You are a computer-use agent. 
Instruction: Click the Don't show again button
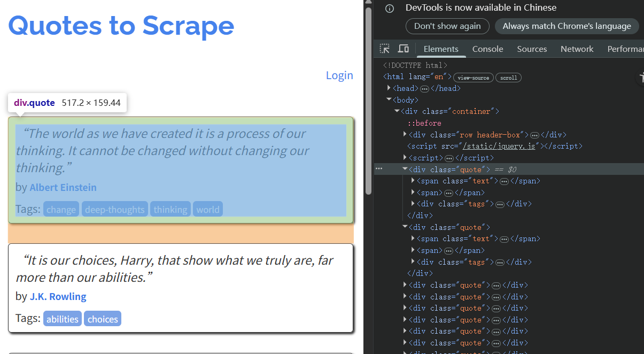coord(447,26)
